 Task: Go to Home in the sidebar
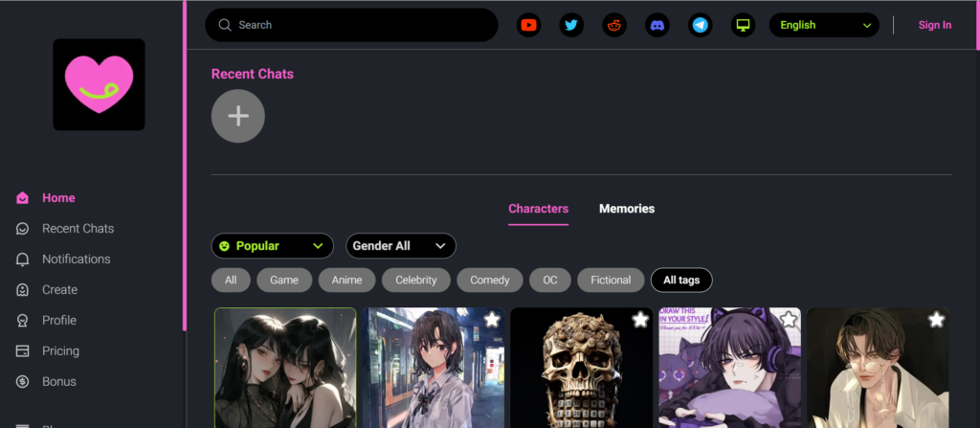58,198
